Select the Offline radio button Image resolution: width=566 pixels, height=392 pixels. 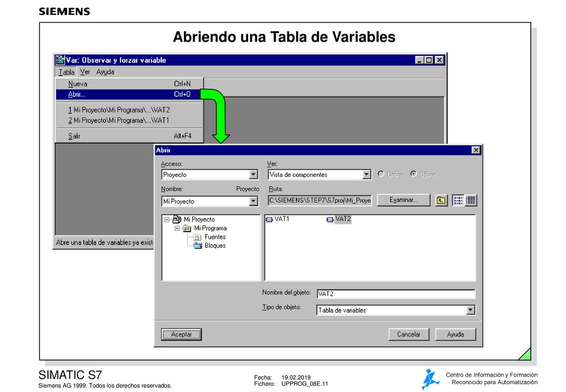click(413, 174)
